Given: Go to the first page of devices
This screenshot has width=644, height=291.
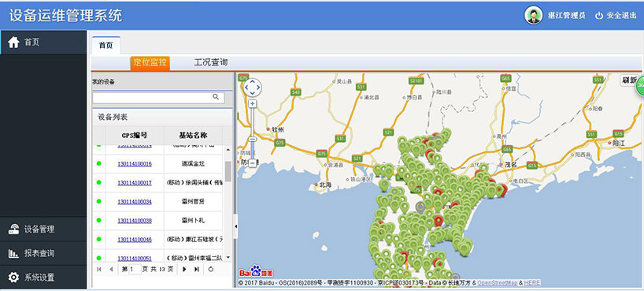Looking at the screenshot, I should (98, 269).
